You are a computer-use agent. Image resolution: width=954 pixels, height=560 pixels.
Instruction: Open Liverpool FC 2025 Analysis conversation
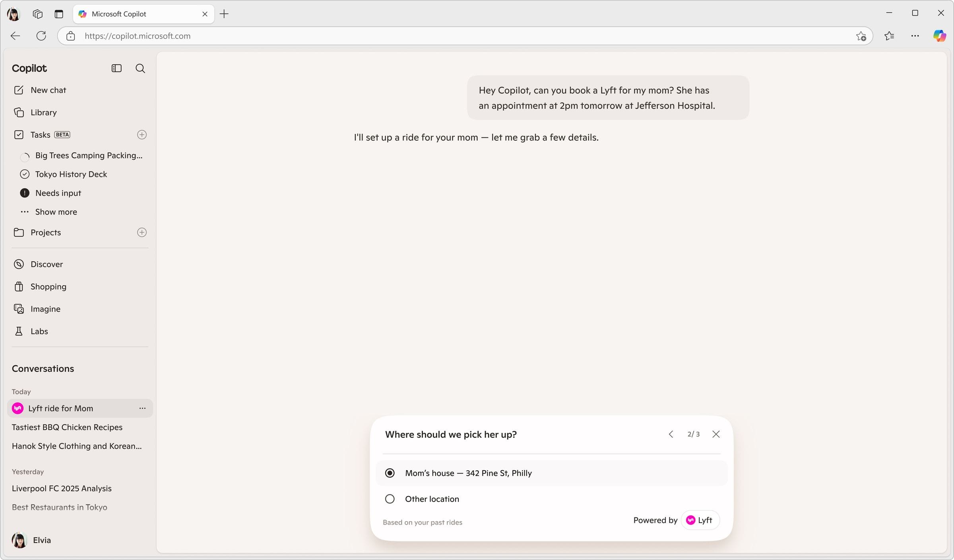coord(62,489)
